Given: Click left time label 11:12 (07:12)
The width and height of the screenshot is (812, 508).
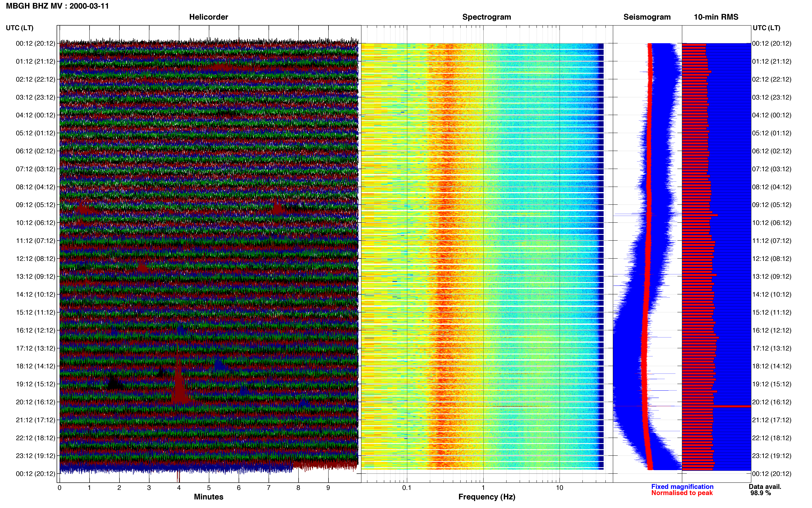Looking at the screenshot, I should tap(36, 240).
